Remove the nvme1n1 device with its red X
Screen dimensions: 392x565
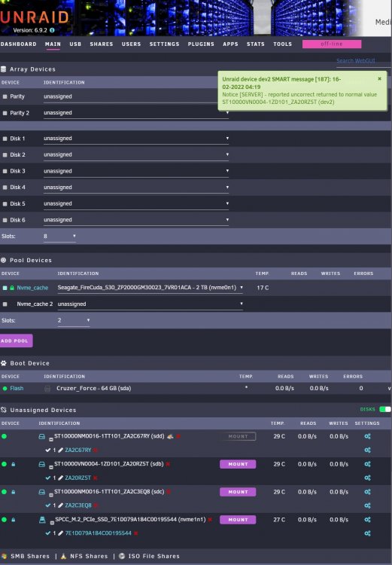click(x=210, y=519)
